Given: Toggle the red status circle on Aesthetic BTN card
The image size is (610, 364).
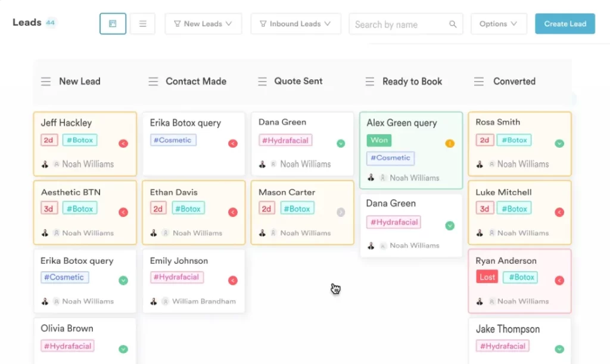Looking at the screenshot, I should (123, 212).
